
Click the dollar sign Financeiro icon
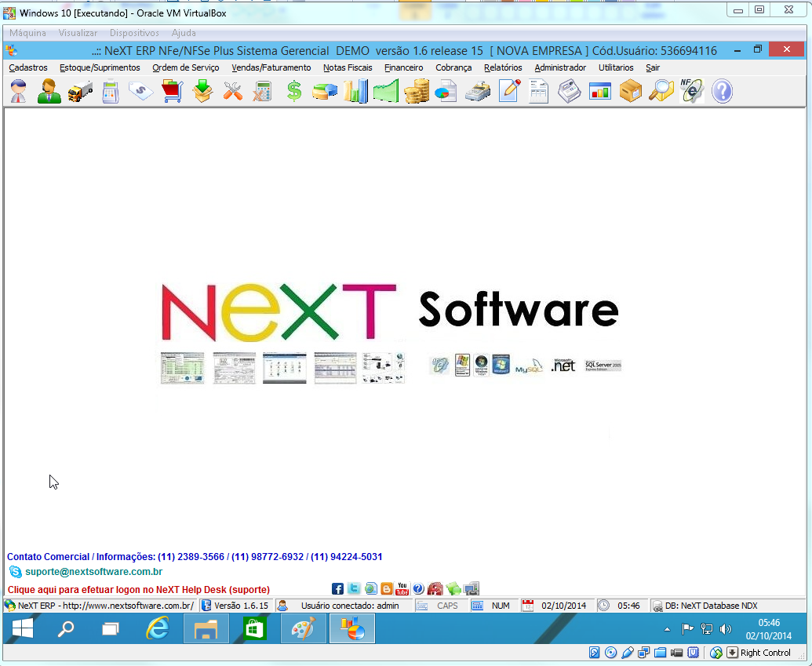pos(293,91)
